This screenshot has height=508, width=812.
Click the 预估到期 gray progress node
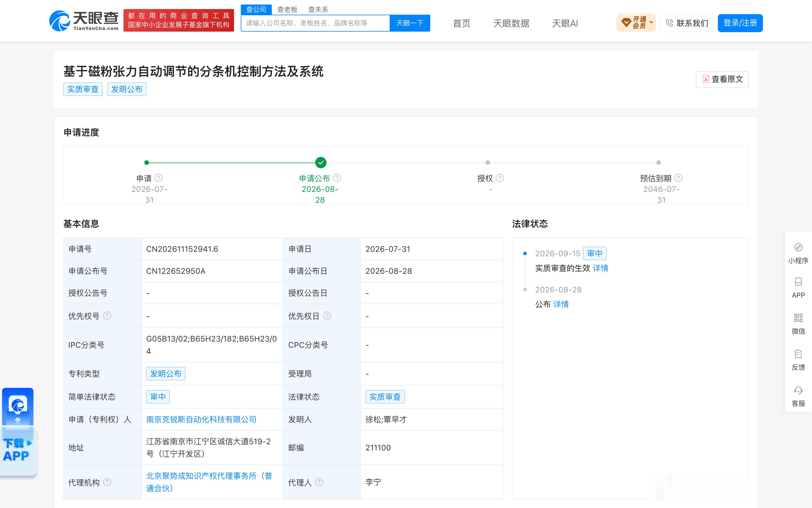(659, 163)
